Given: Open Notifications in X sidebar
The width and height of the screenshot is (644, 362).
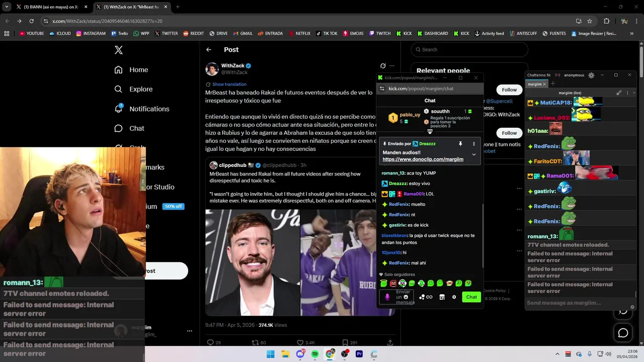Looking at the screenshot, I should click(142, 109).
